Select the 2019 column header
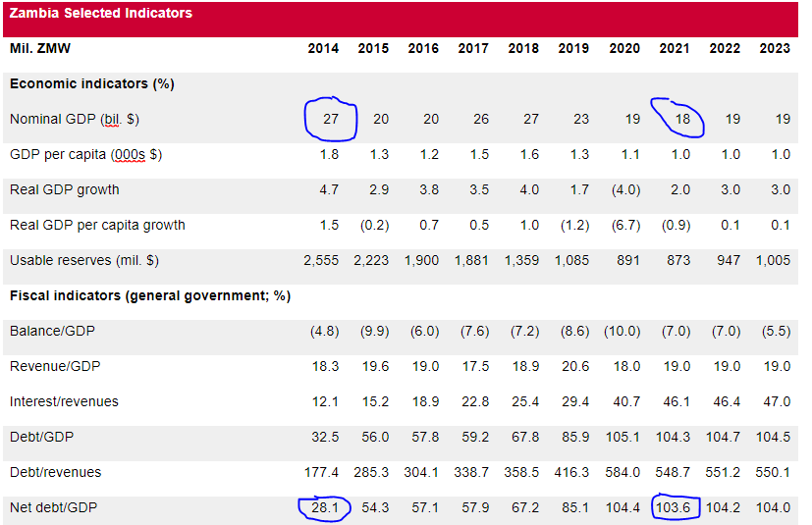Image resolution: width=812 pixels, height=525 pixels. pyautogui.click(x=573, y=48)
